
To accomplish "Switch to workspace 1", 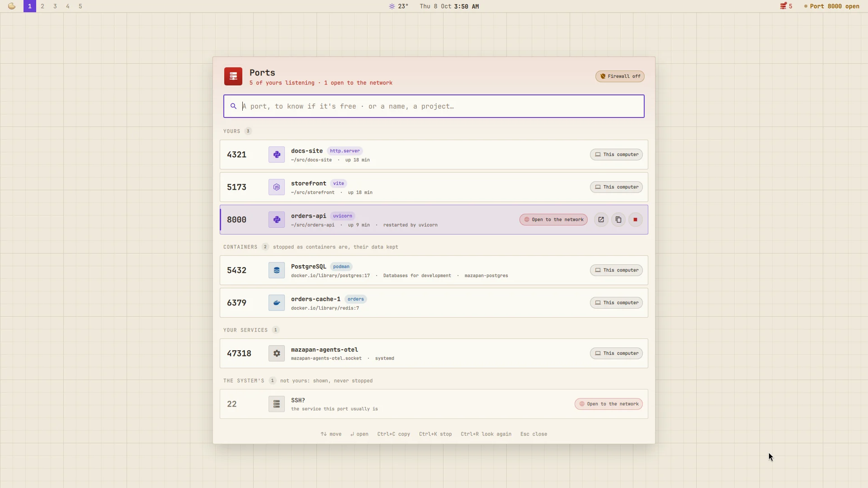I will pos(30,6).
